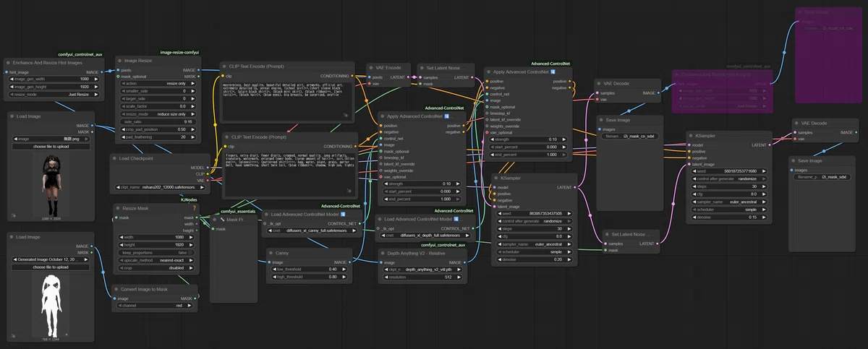This screenshot has height=349, width=868.
Task: Click the IMAGE output dot on Depth Anything V2
Action: 465,262
